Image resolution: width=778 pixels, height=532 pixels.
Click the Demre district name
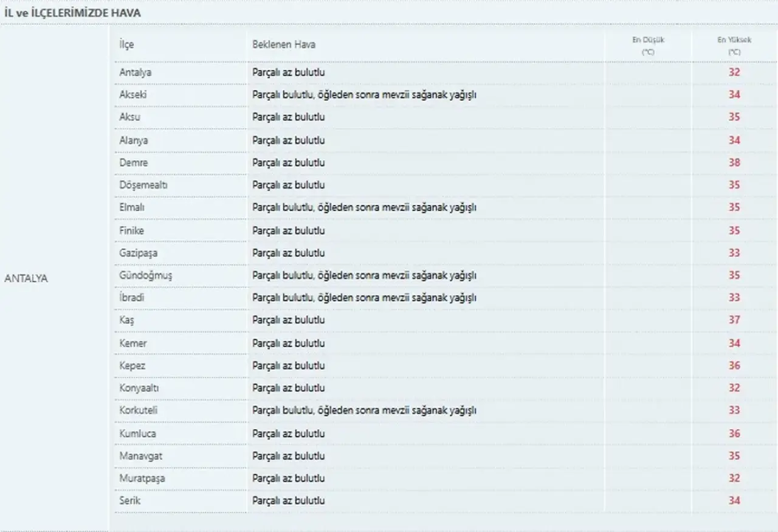pyautogui.click(x=133, y=162)
